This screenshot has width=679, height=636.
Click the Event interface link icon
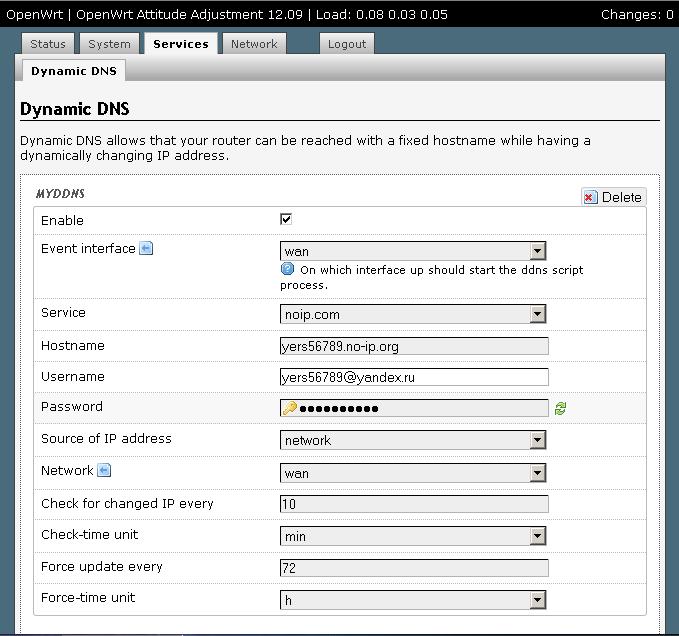(x=146, y=249)
